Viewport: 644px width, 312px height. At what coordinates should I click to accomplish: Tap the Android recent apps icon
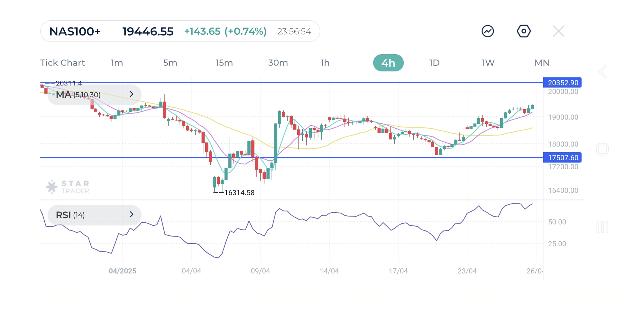tap(602, 227)
